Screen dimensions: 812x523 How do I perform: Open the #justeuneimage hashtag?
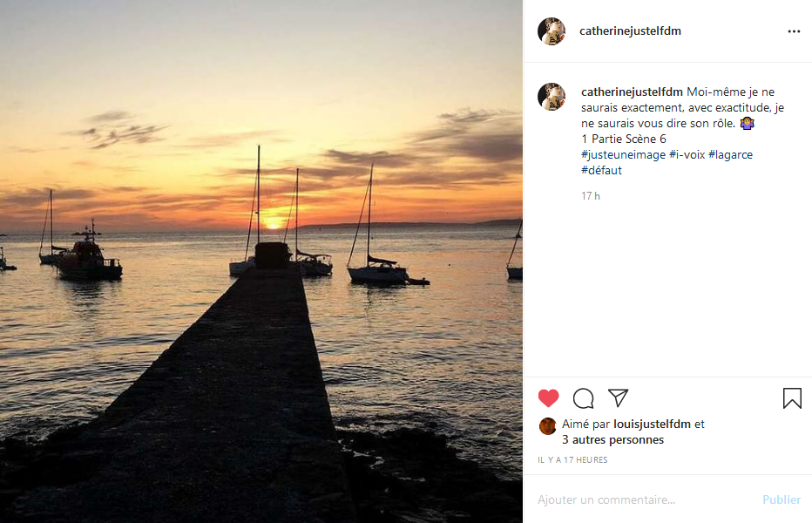tap(623, 154)
